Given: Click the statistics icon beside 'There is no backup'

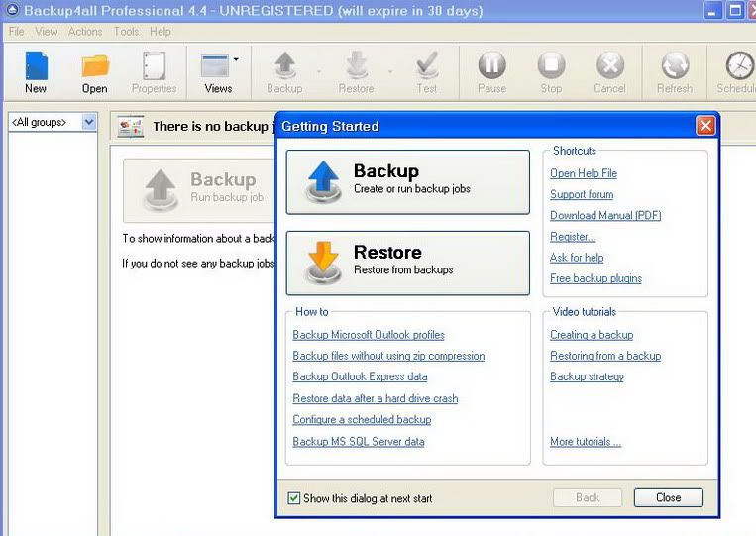Looking at the screenshot, I should (130, 127).
